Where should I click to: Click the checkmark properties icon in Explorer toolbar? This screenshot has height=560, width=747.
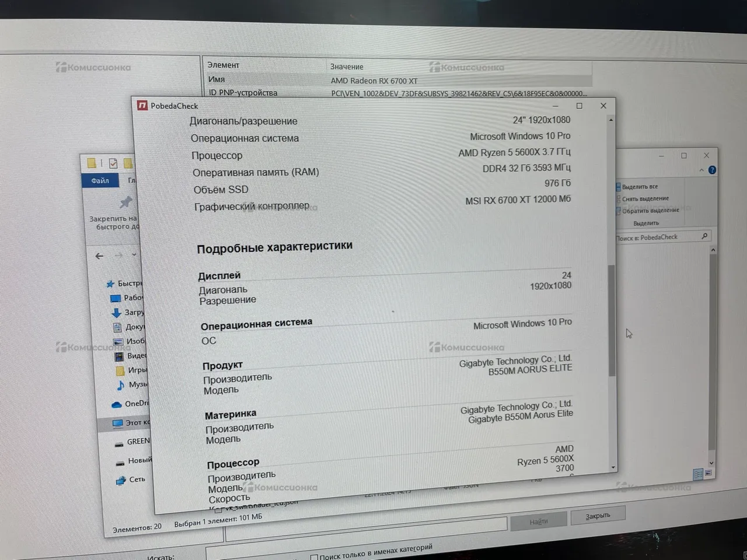click(113, 163)
